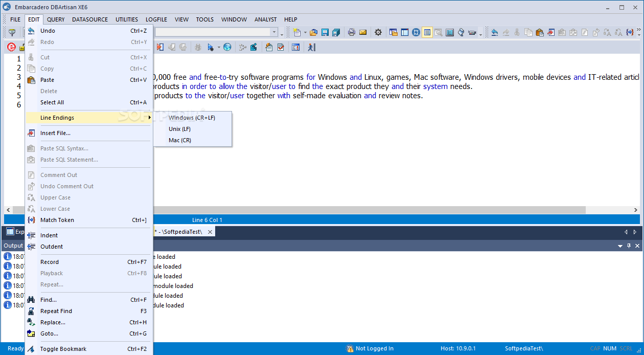Choose Toggle Bookmark in Edit menu
Image resolution: width=644 pixels, height=355 pixels.
tap(88, 349)
